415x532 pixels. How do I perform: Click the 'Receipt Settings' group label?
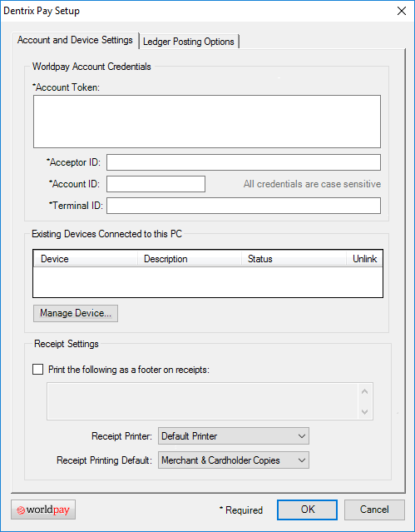(67, 344)
